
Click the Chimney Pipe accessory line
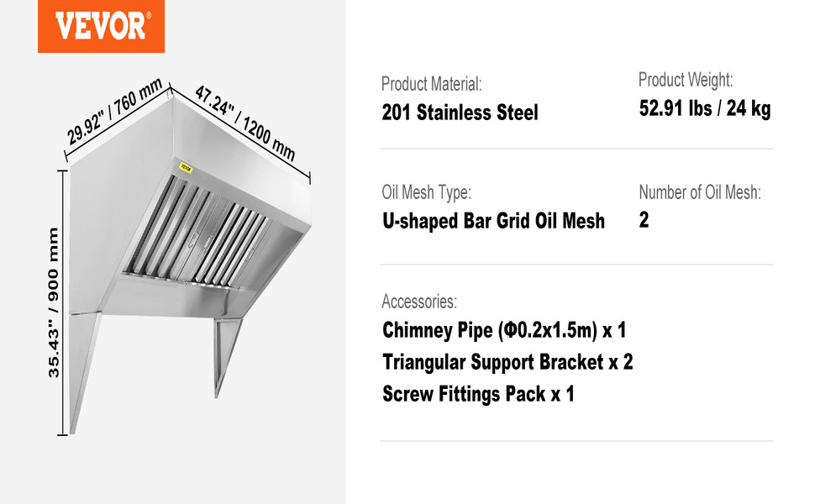pyautogui.click(x=504, y=330)
